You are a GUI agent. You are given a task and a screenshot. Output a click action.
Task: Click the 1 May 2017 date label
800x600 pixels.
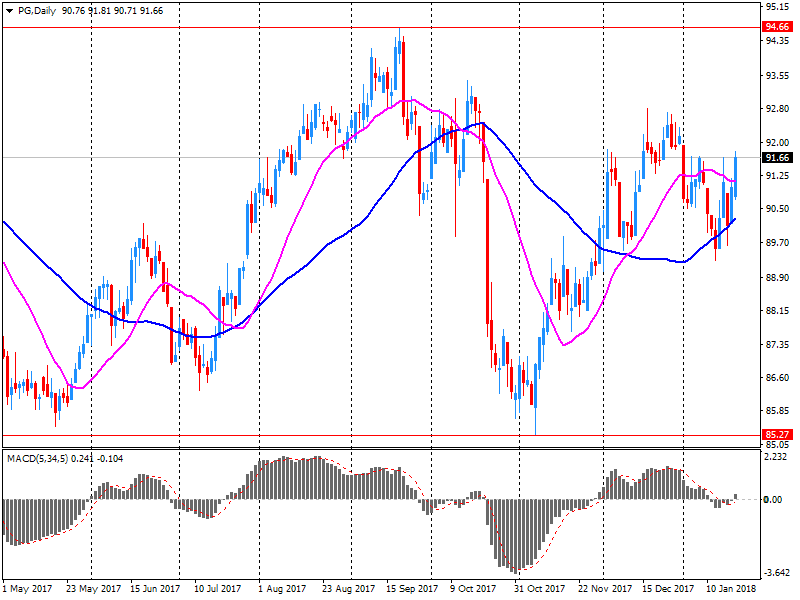(x=27, y=590)
